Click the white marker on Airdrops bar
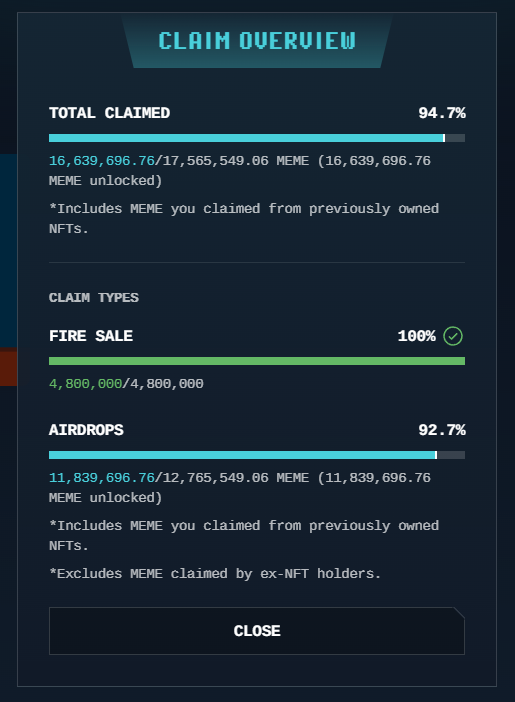The width and height of the screenshot is (515, 702). [436, 455]
